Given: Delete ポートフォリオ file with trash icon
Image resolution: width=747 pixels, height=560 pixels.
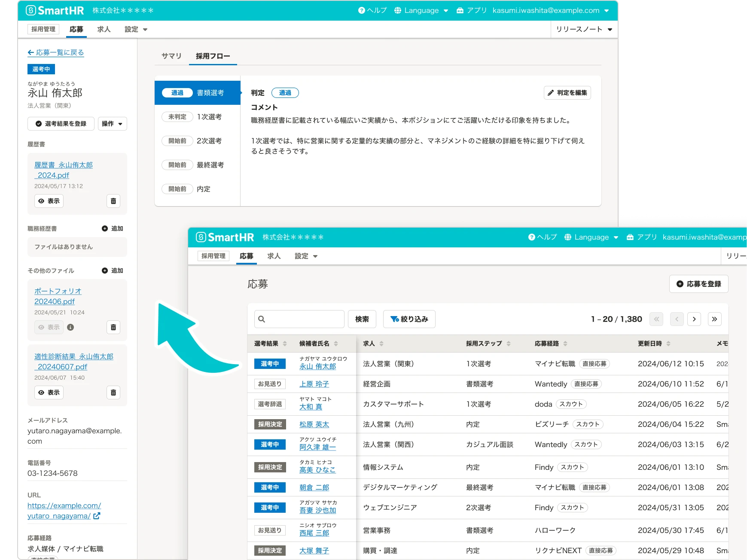Looking at the screenshot, I should click(113, 327).
